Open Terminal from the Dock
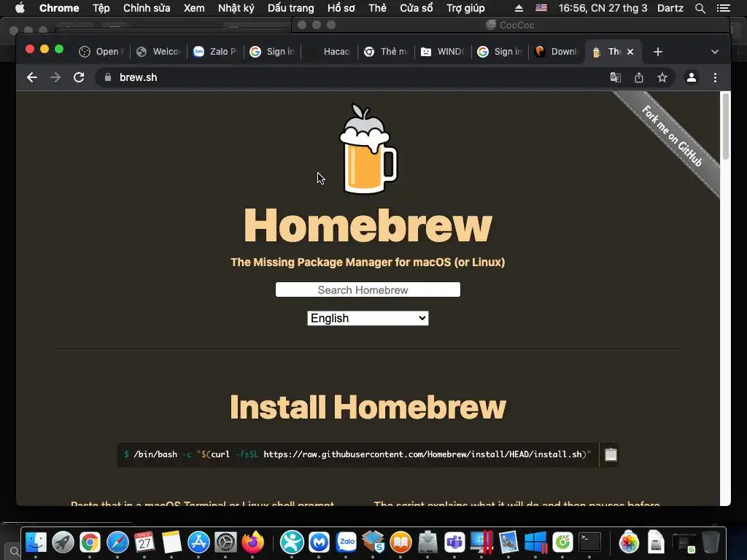This screenshot has height=560, width=747. point(589,542)
